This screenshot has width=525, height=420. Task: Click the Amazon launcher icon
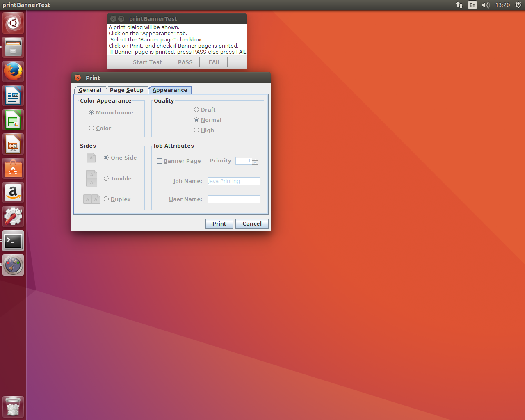point(13,193)
